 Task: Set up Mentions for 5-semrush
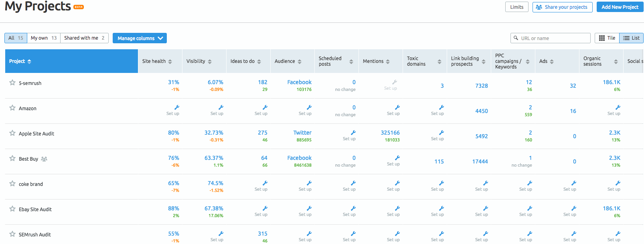coord(391,85)
